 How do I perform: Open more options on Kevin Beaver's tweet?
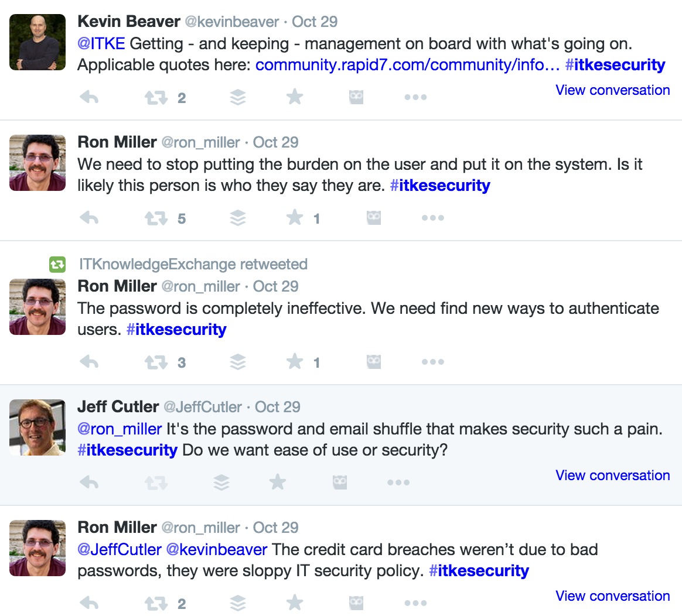(415, 97)
